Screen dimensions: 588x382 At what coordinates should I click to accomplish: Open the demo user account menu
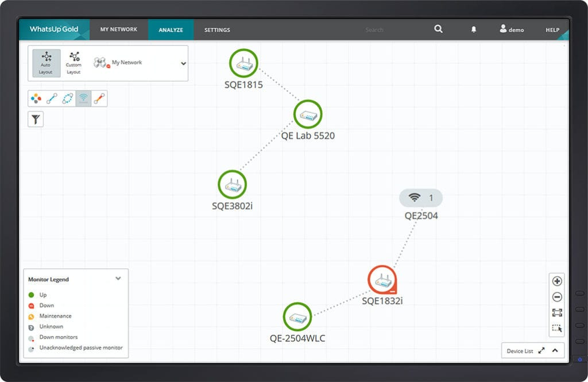(512, 29)
